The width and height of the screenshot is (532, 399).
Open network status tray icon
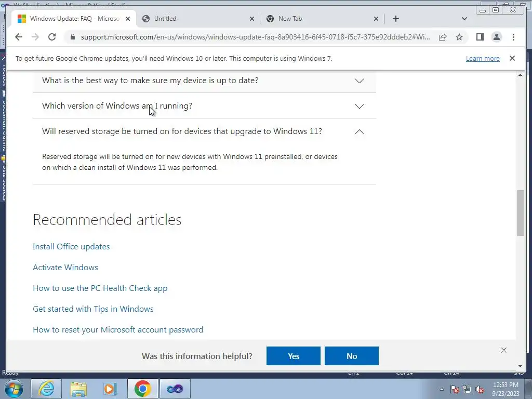coord(467,389)
